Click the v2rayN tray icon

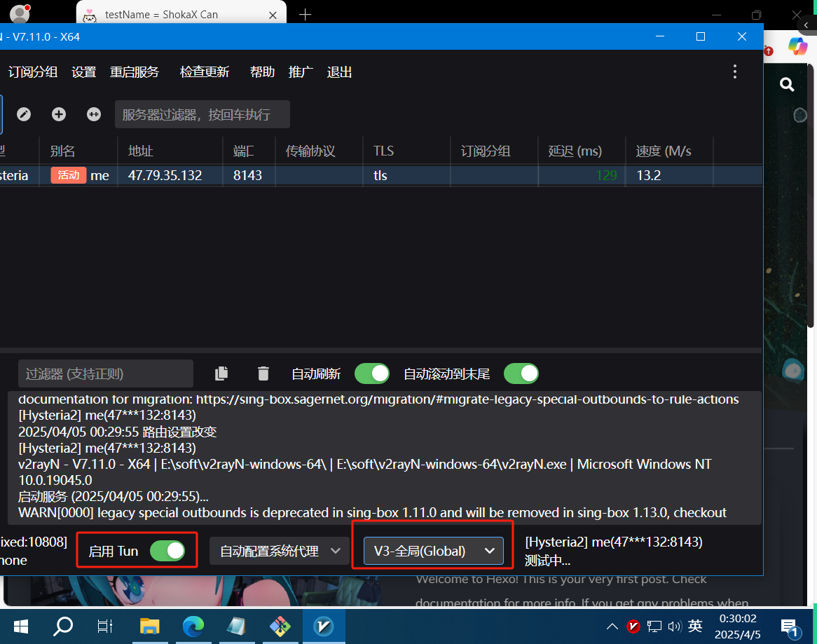(633, 626)
